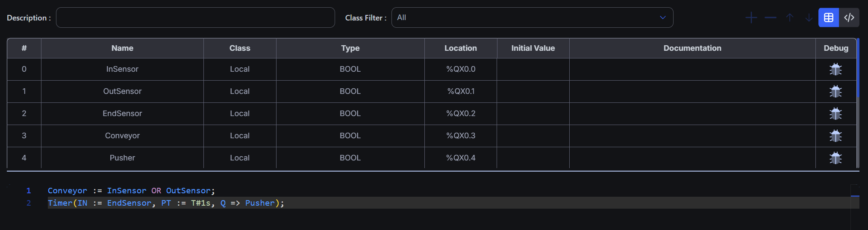Click the Description input field
The height and width of the screenshot is (230, 868).
(x=195, y=17)
